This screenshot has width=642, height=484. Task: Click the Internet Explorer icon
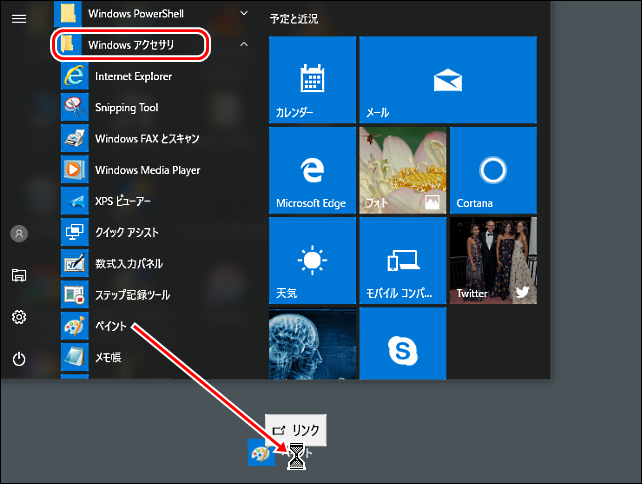point(75,76)
